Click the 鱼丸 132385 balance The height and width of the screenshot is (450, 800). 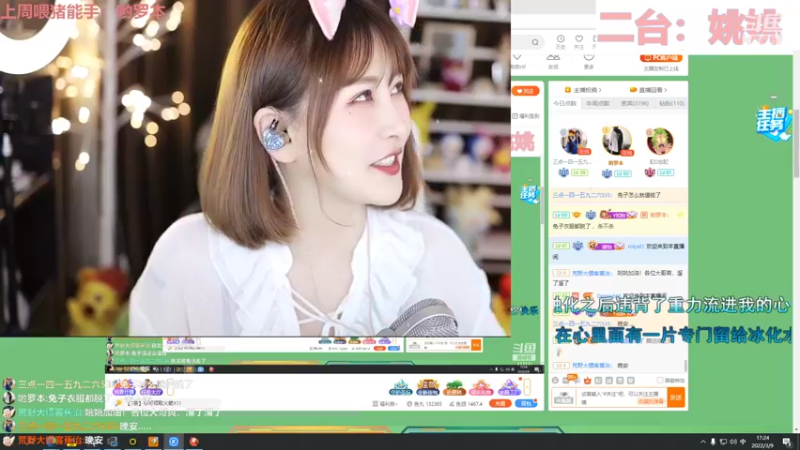(424, 404)
